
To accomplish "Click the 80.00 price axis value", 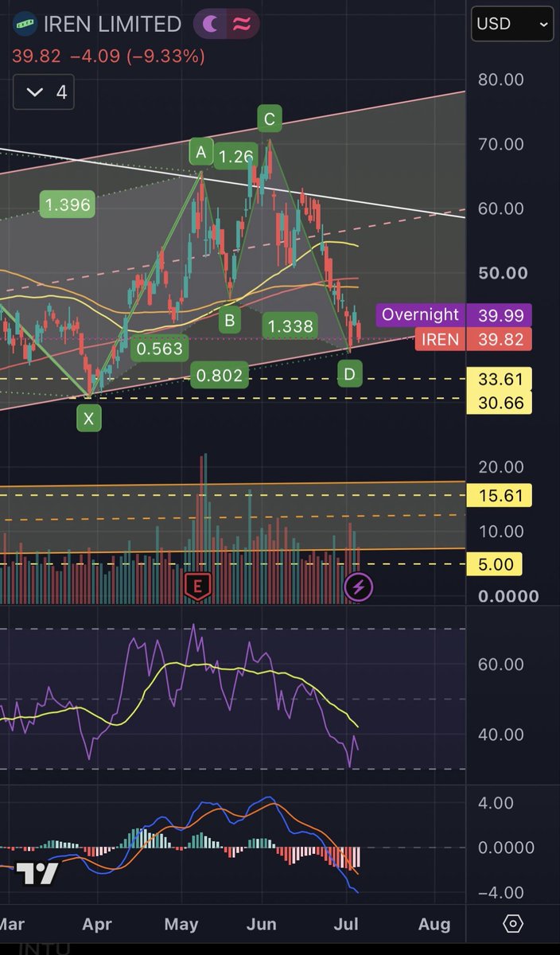I will tap(501, 80).
